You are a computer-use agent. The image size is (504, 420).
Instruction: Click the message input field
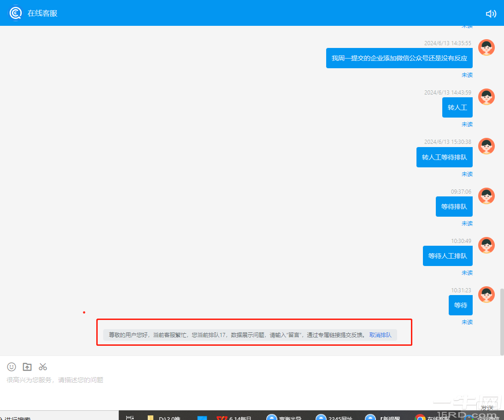point(230,387)
